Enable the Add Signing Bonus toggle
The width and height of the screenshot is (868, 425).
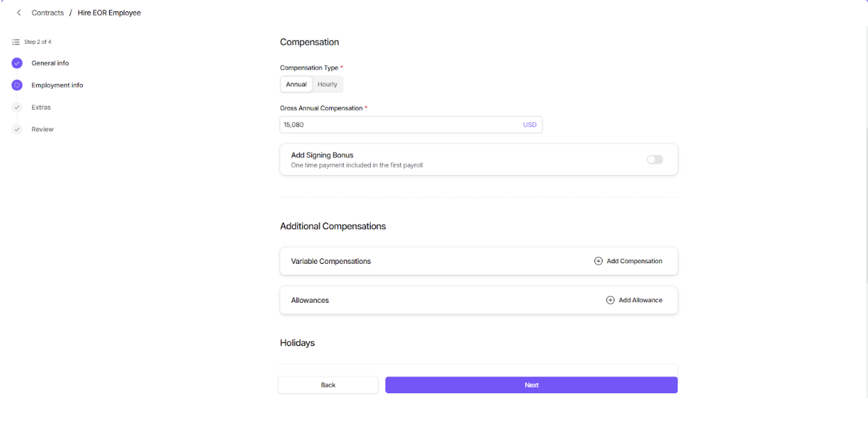tap(654, 160)
